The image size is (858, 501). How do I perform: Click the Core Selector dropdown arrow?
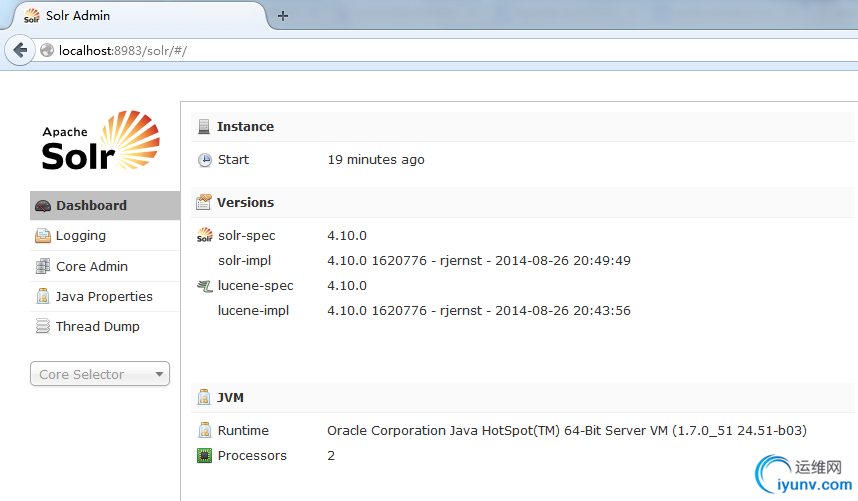coord(159,374)
